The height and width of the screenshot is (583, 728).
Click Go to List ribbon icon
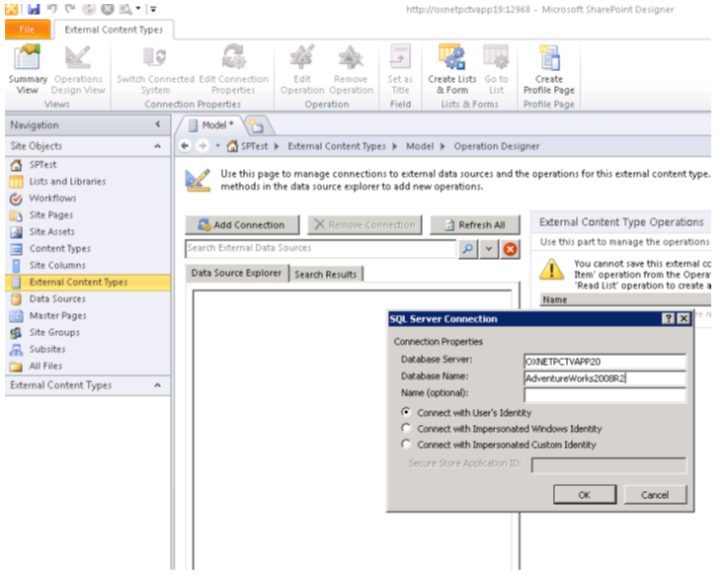(x=496, y=70)
